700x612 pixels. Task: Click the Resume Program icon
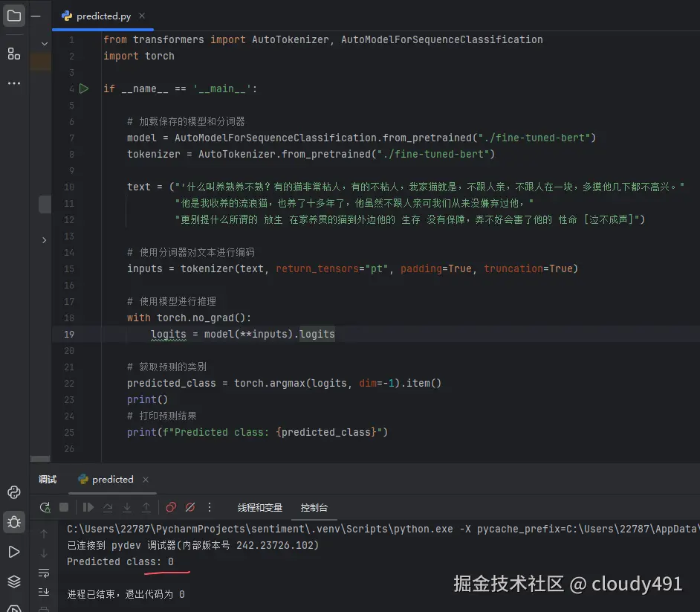[89, 506]
